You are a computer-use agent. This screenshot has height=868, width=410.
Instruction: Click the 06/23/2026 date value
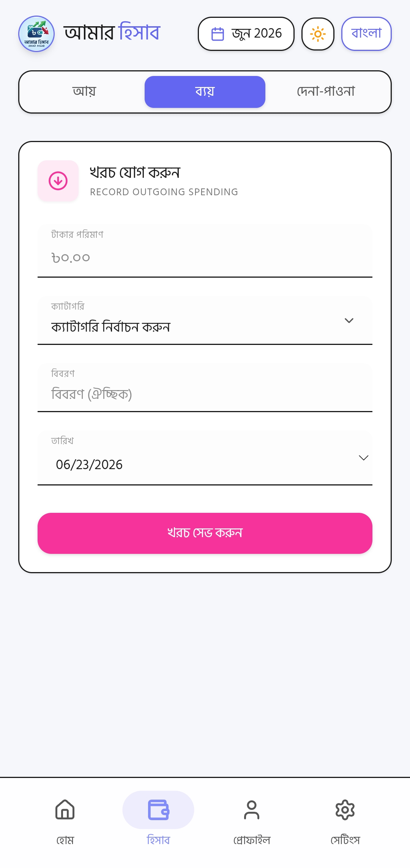pos(89,465)
